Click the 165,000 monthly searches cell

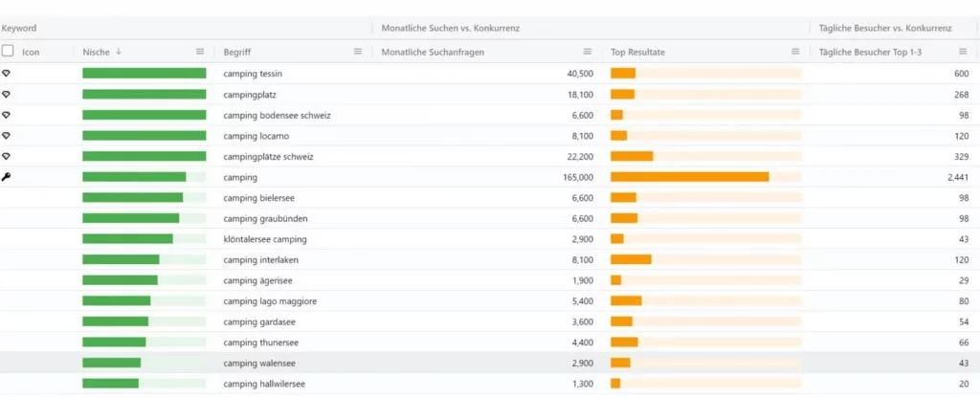tap(578, 177)
